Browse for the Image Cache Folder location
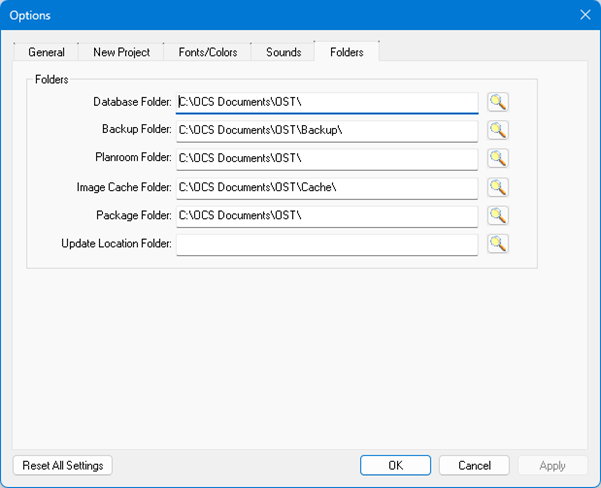The width and height of the screenshot is (601, 488). pos(498,187)
